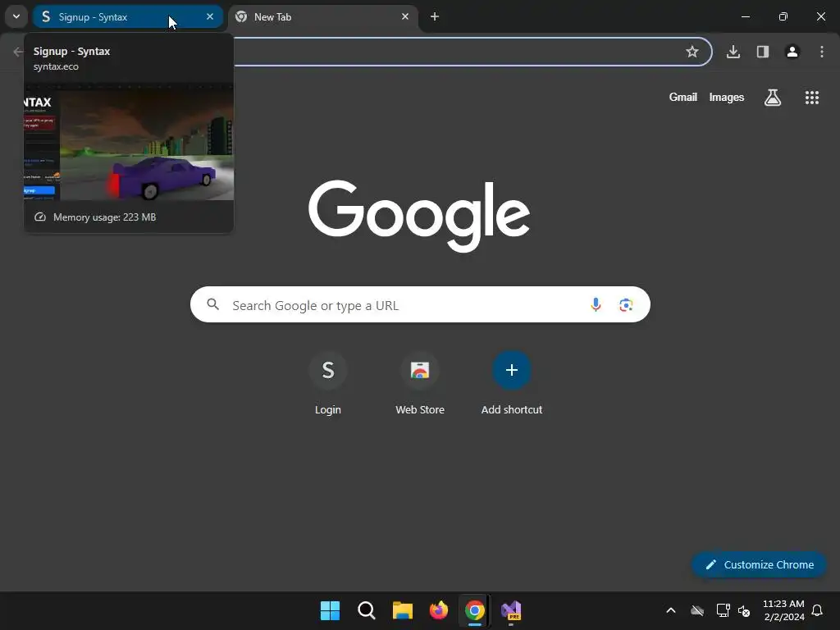Image resolution: width=840 pixels, height=630 pixels.
Task: Switch to the Signup - Syntax tab
Action: pos(127,16)
